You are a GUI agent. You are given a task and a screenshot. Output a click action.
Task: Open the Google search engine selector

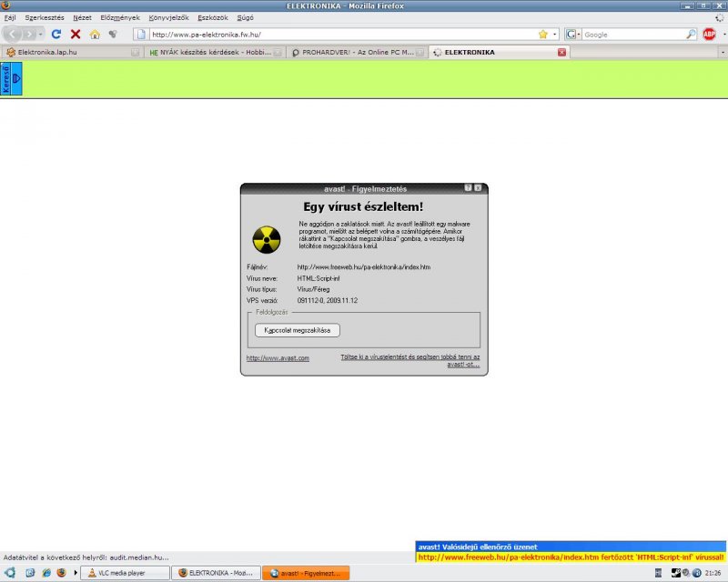[x=573, y=35]
